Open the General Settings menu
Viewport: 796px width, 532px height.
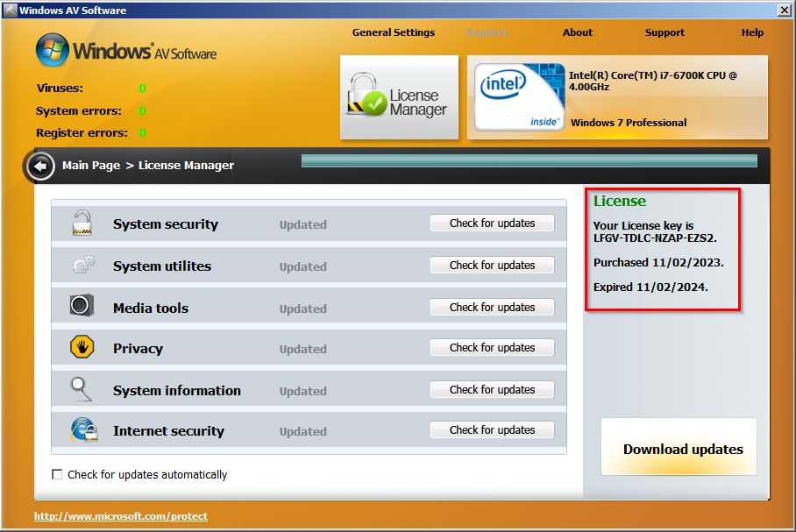394,32
